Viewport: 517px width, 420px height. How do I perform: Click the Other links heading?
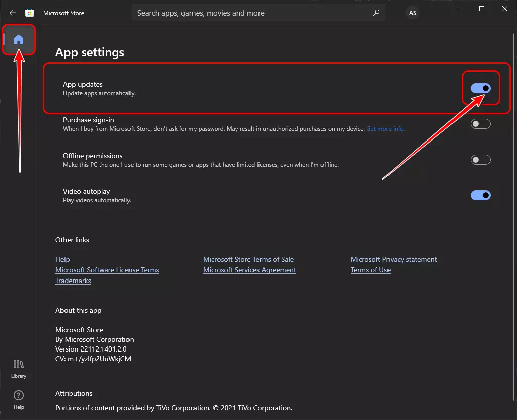click(72, 240)
